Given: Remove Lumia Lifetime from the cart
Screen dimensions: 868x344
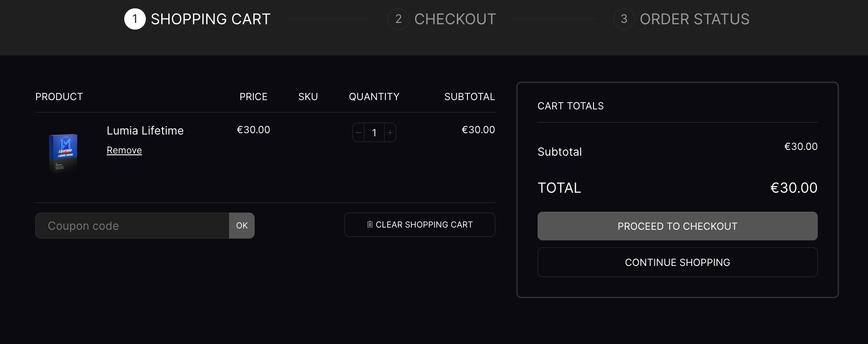Looking at the screenshot, I should pyautogui.click(x=124, y=150).
